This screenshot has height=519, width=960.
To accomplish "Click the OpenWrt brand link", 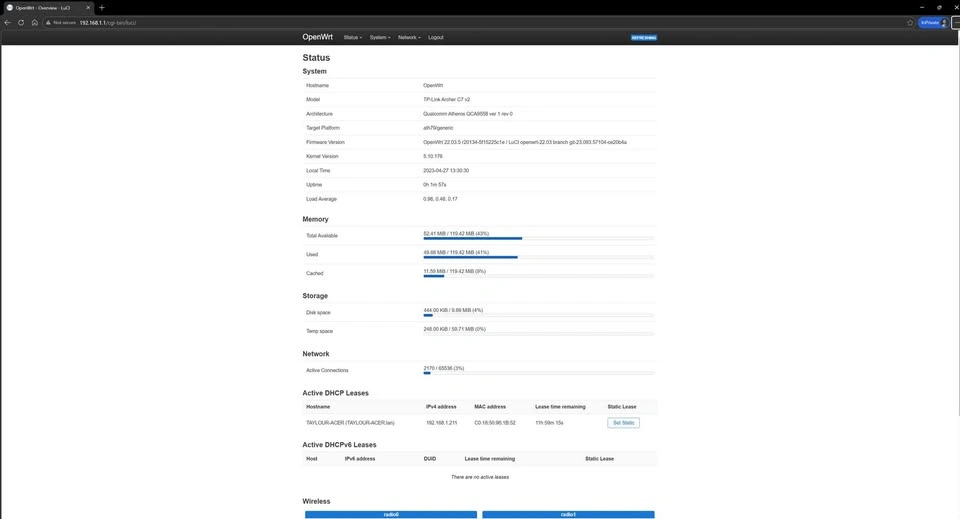I will [x=317, y=37].
